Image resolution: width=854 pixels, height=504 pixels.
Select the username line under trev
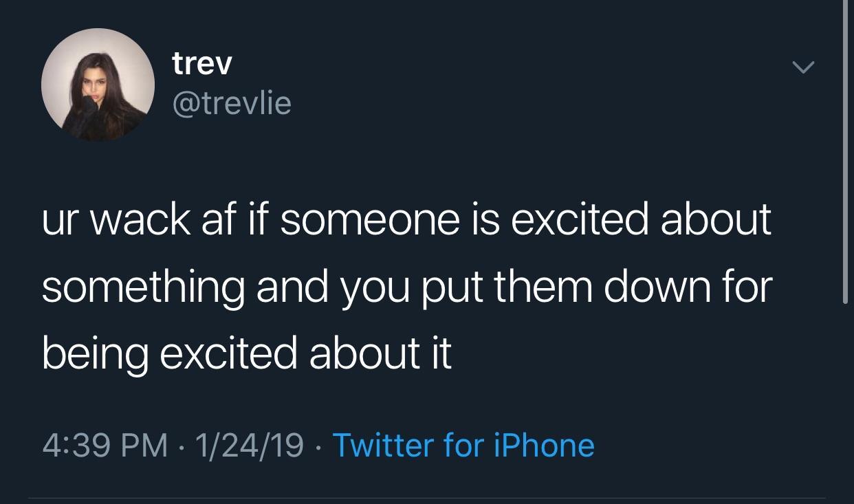[x=232, y=103]
